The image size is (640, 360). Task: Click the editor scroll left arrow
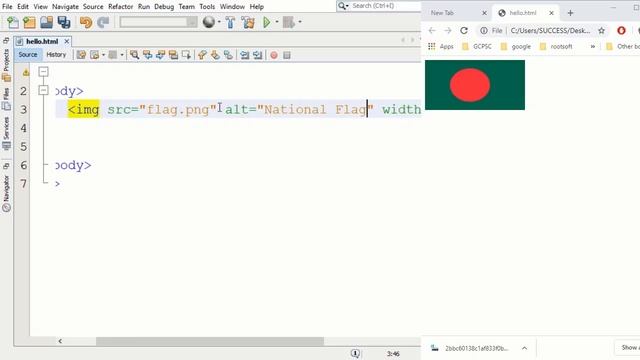pyautogui.click(x=60, y=341)
